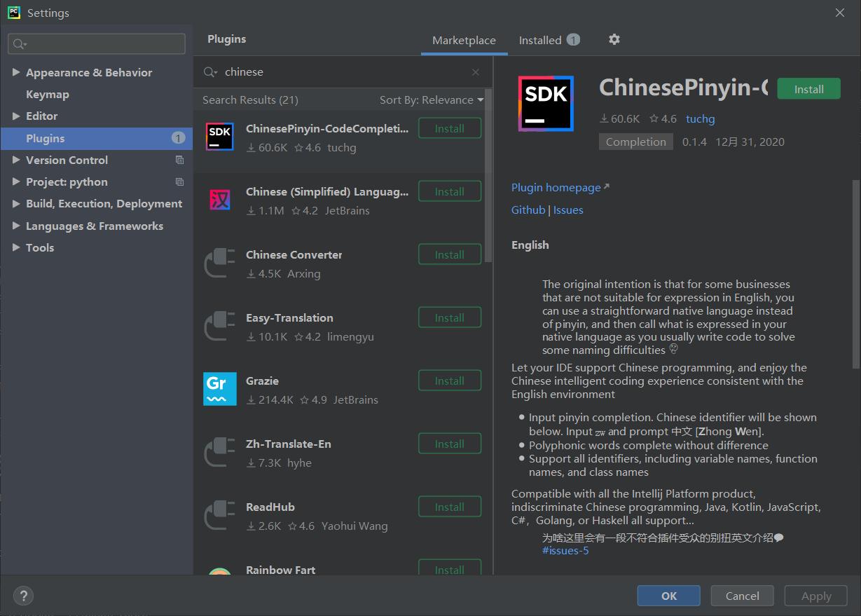861x616 pixels.
Task: Expand Languages & Frameworks node
Action: click(16, 226)
